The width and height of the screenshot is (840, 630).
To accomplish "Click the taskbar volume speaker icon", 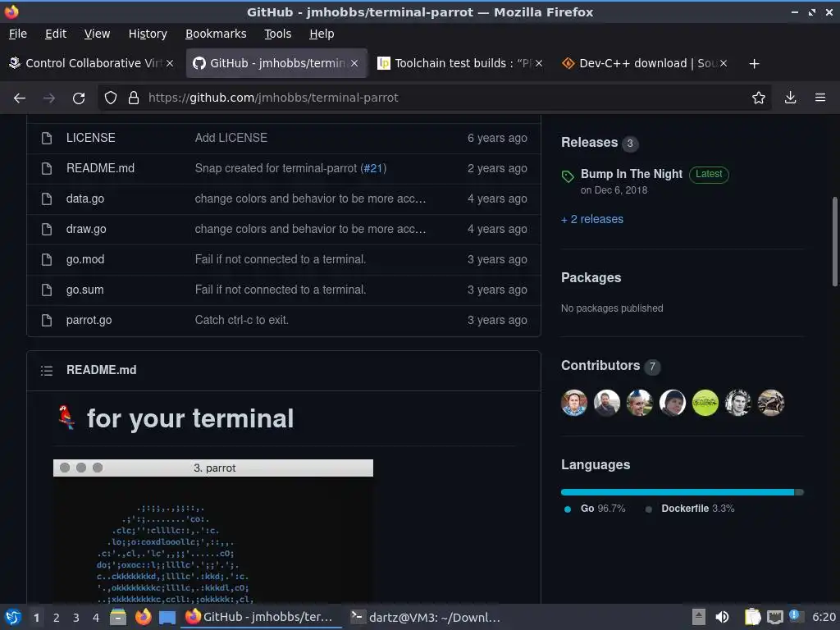I will [x=722, y=617].
